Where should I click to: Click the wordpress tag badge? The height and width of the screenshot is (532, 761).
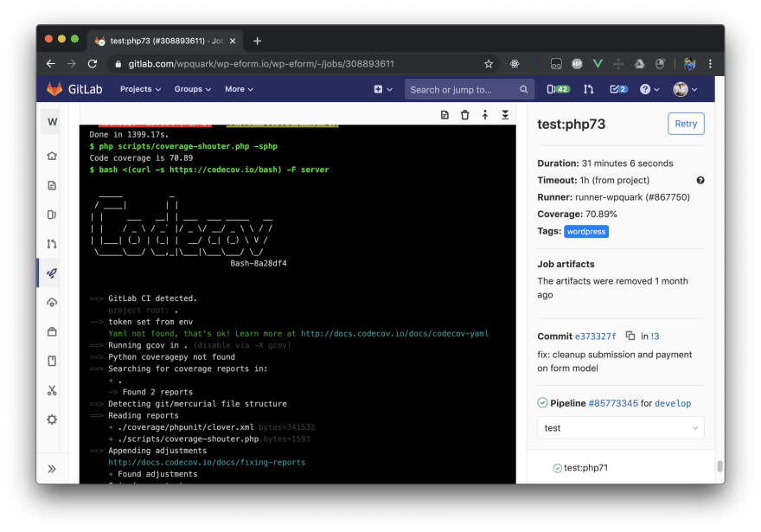pos(586,232)
